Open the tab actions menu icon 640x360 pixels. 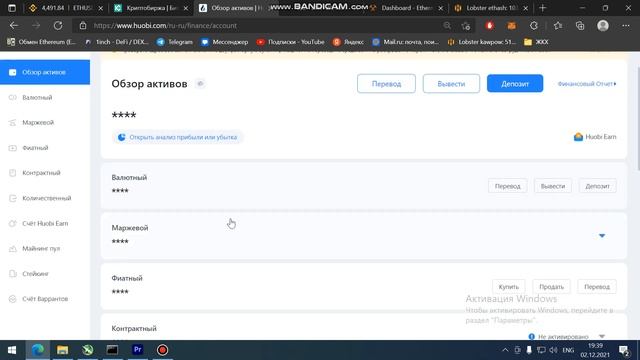pyautogui.click(x=12, y=8)
